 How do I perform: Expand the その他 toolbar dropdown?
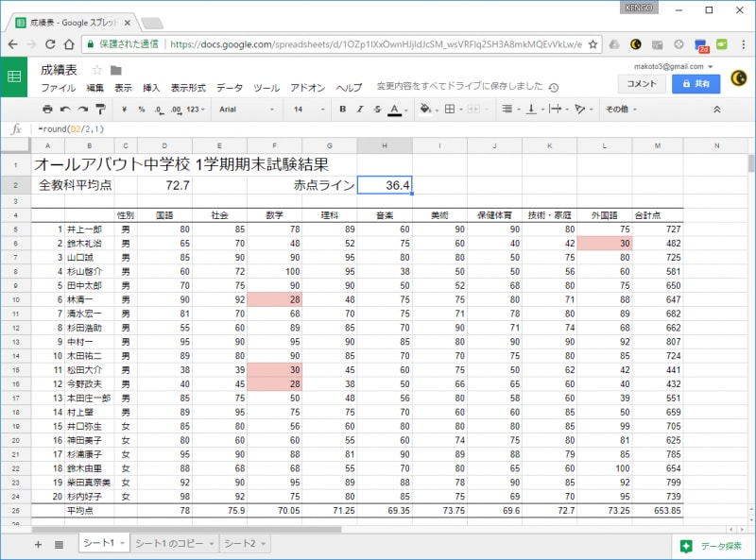620,110
